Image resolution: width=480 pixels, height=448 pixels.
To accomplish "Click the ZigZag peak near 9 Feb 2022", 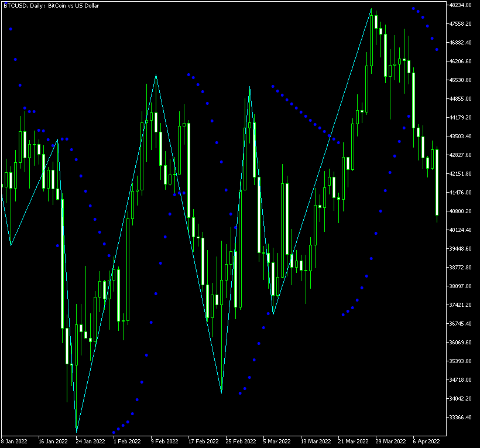I will 156,76.
